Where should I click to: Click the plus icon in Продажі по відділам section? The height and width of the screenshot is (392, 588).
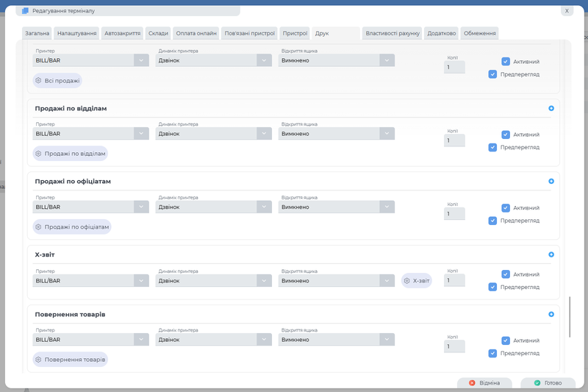point(551,108)
